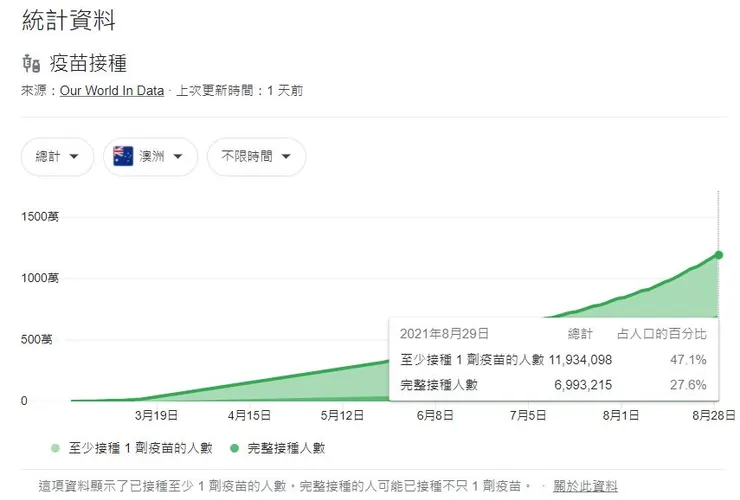Click the 7月5日 axis label
The width and height of the screenshot is (740, 500).
(528, 415)
